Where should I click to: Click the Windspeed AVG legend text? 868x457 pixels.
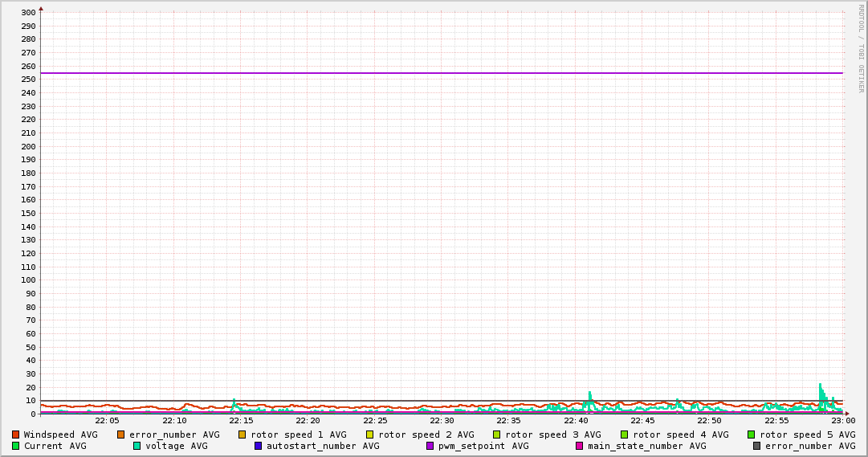click(x=60, y=435)
